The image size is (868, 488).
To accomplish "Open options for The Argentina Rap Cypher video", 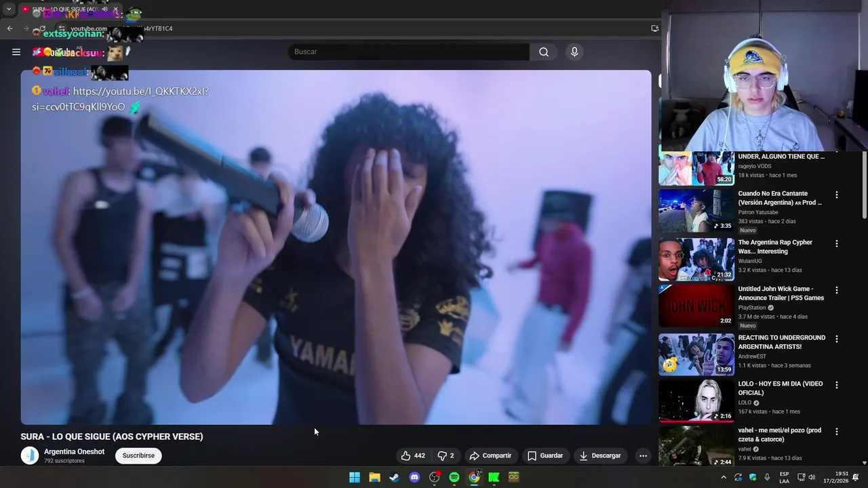I will coord(836,243).
